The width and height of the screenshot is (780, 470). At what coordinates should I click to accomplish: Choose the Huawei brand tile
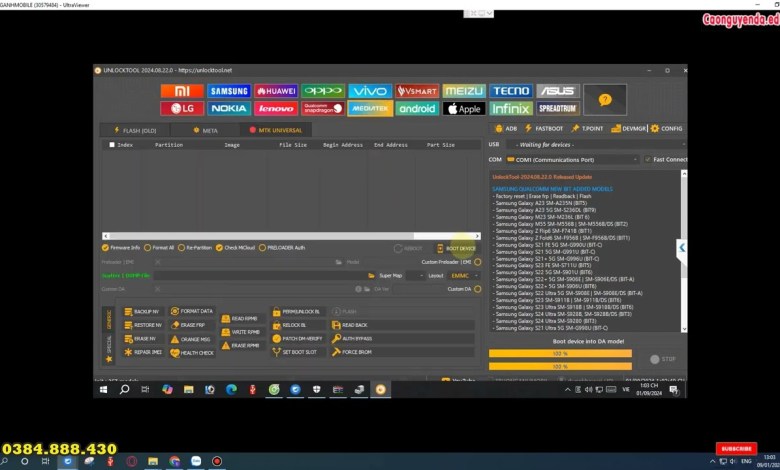click(x=276, y=91)
